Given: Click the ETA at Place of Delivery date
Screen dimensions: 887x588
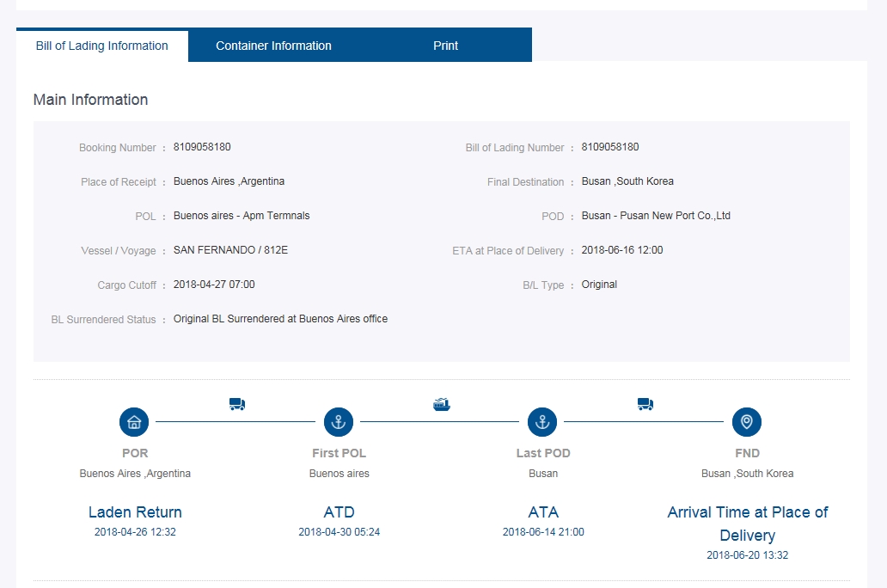Looking at the screenshot, I should pyautogui.click(x=622, y=250).
